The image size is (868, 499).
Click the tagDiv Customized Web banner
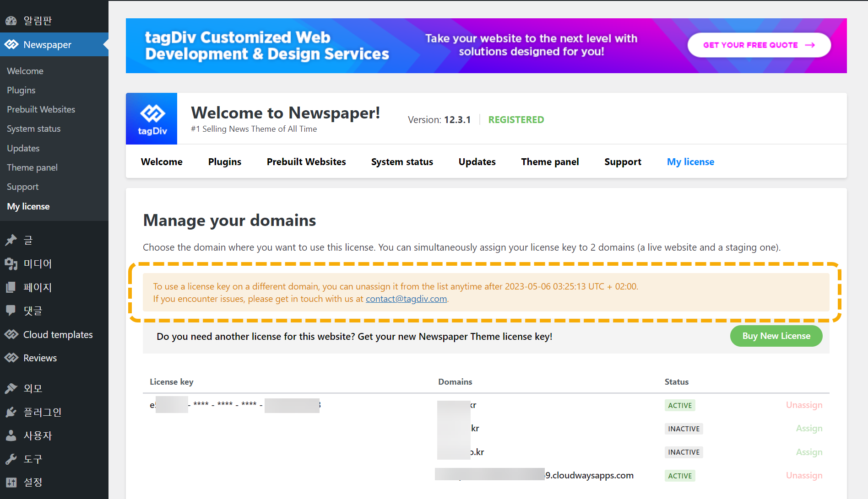click(486, 46)
